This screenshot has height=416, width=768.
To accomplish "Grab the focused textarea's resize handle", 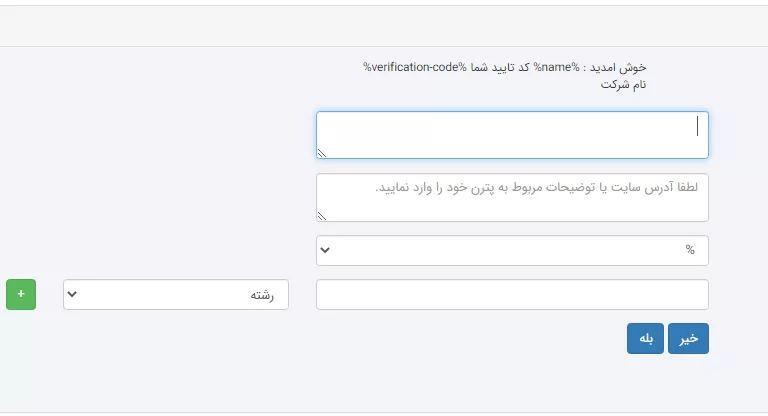I will click(322, 153).
